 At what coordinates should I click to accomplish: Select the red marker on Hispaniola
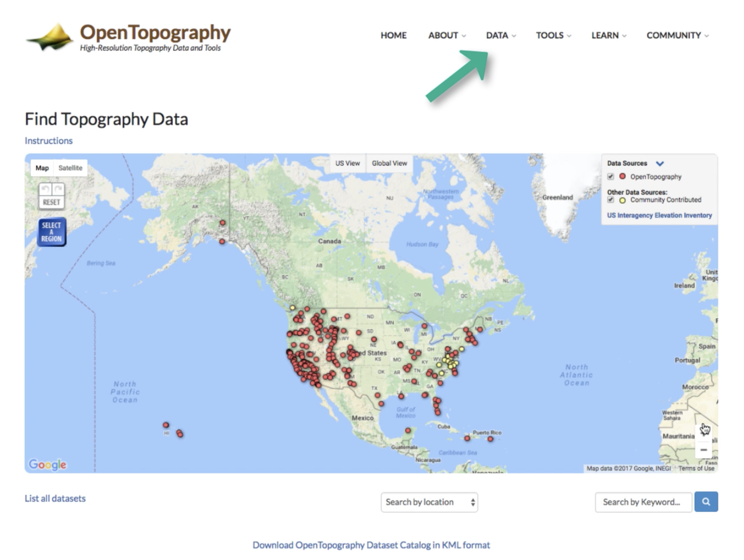(467, 438)
